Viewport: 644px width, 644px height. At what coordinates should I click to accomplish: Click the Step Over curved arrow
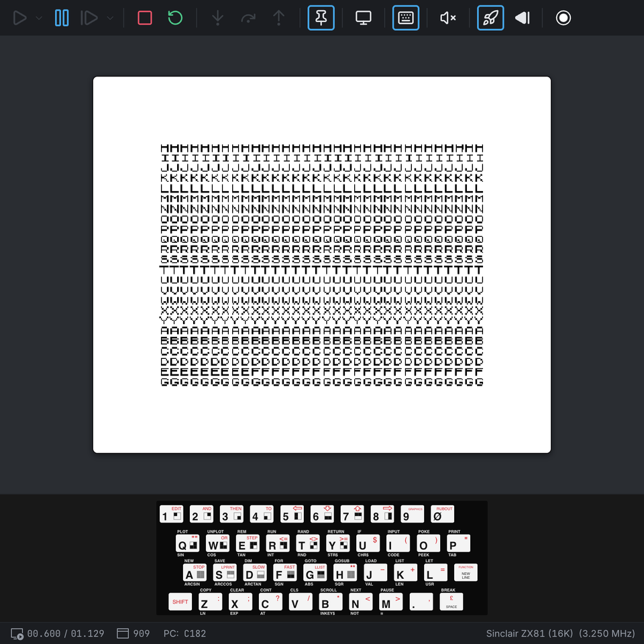248,18
